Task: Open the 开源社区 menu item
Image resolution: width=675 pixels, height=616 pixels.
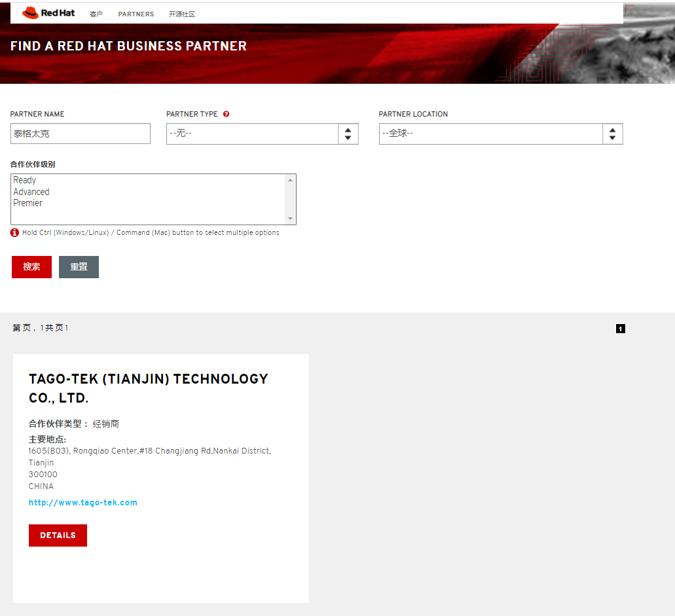Action: [x=181, y=14]
